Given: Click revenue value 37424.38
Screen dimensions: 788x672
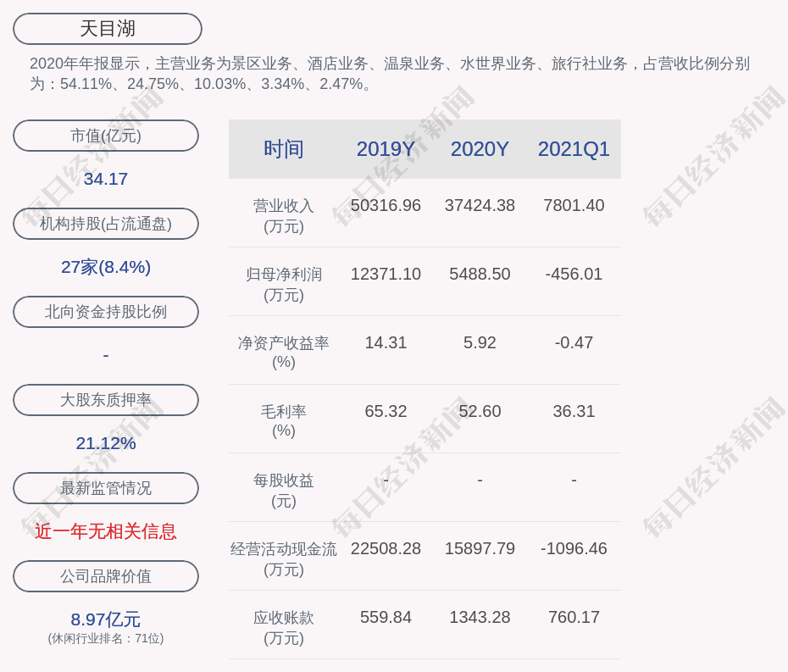Looking at the screenshot, I should coord(480,206).
